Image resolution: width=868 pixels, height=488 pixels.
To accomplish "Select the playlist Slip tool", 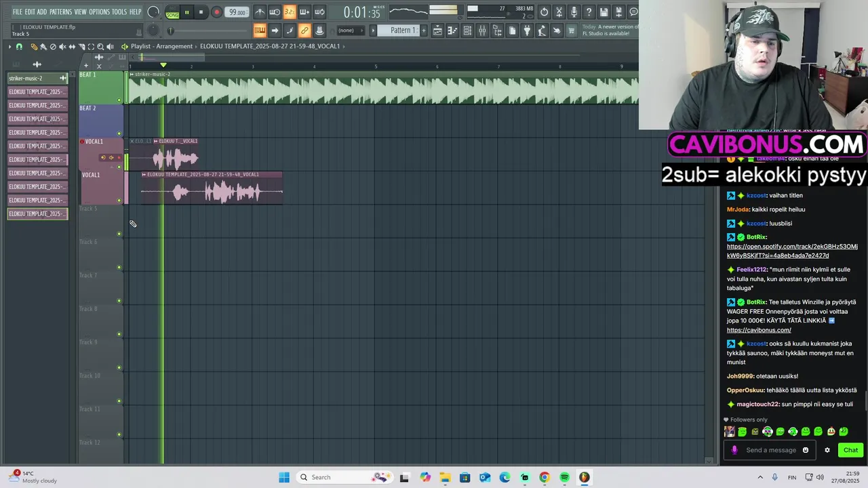I will [x=72, y=46].
